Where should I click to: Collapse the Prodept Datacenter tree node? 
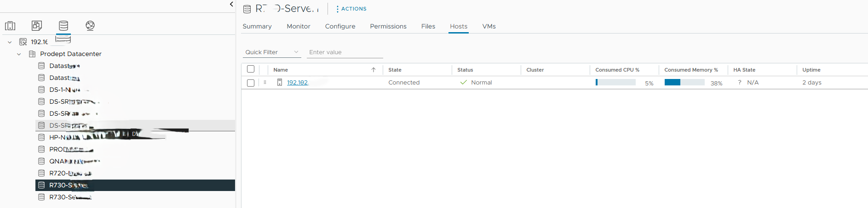(x=19, y=54)
